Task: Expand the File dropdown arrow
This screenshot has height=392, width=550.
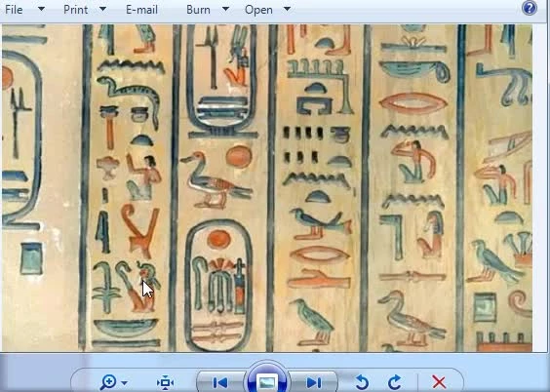Action: 41,9
